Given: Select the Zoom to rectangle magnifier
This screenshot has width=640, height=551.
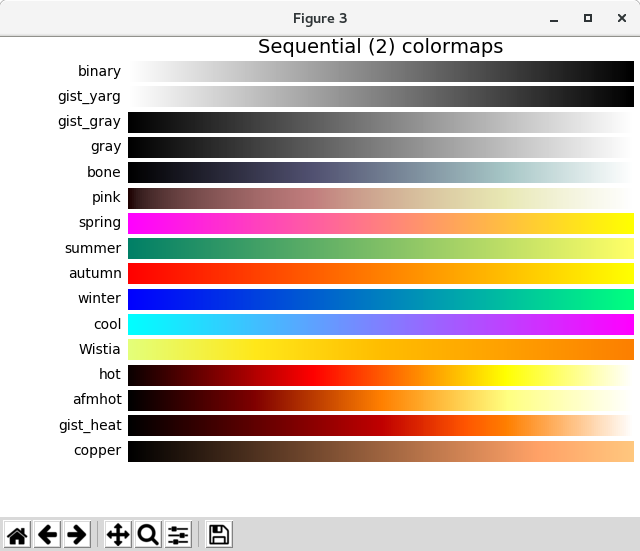Looking at the screenshot, I should (148, 534).
